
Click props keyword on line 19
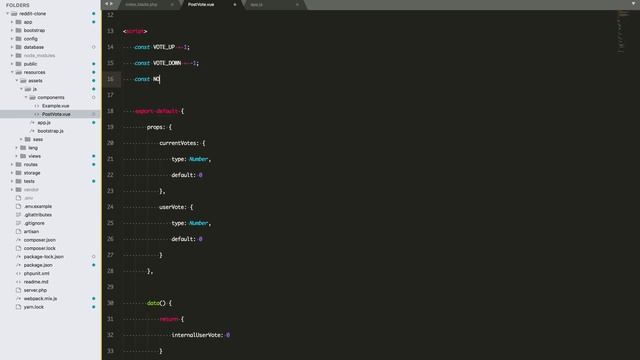click(x=155, y=127)
